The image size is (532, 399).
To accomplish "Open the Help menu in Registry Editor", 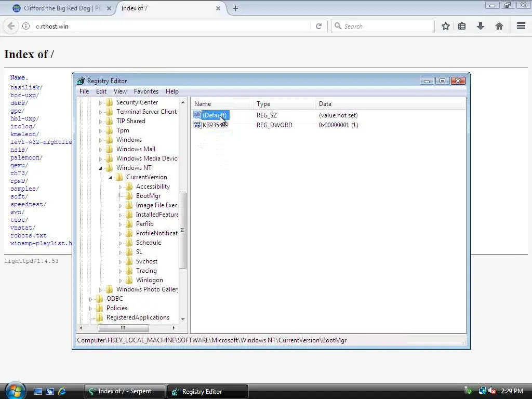I will click(172, 91).
